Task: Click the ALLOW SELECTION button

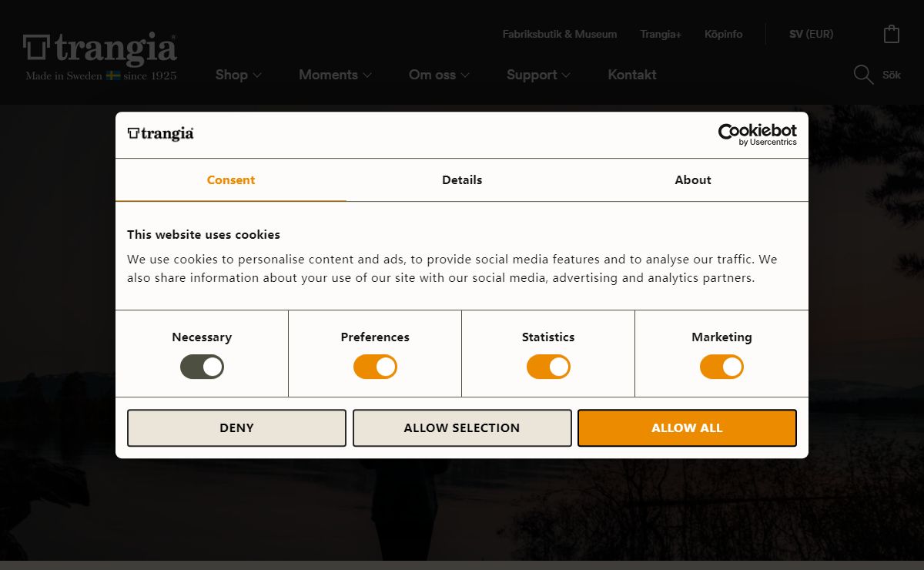Action: click(x=462, y=427)
